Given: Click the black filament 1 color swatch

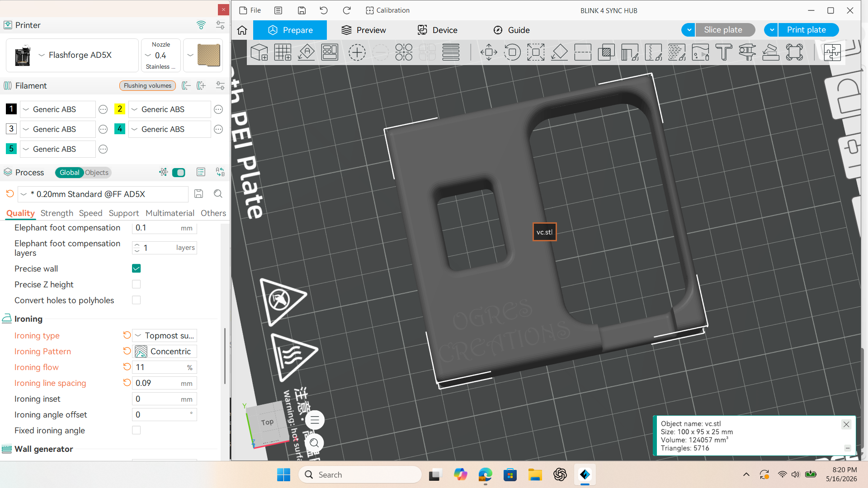Looking at the screenshot, I should click(x=11, y=109).
